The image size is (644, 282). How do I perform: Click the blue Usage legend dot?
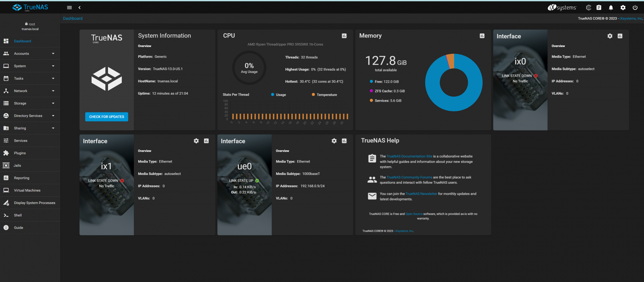point(273,95)
